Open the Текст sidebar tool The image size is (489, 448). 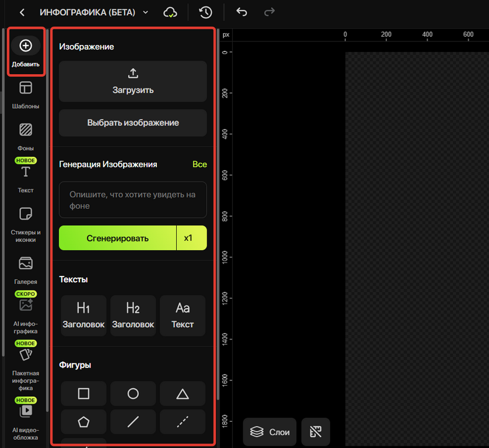(x=26, y=178)
